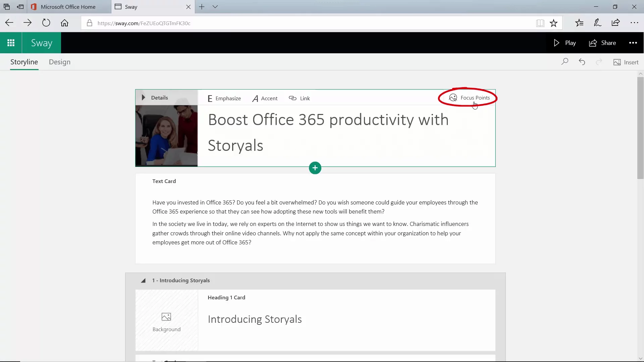Image resolution: width=644 pixels, height=362 pixels.
Task: Add page to favorites star
Action: [x=553, y=23]
